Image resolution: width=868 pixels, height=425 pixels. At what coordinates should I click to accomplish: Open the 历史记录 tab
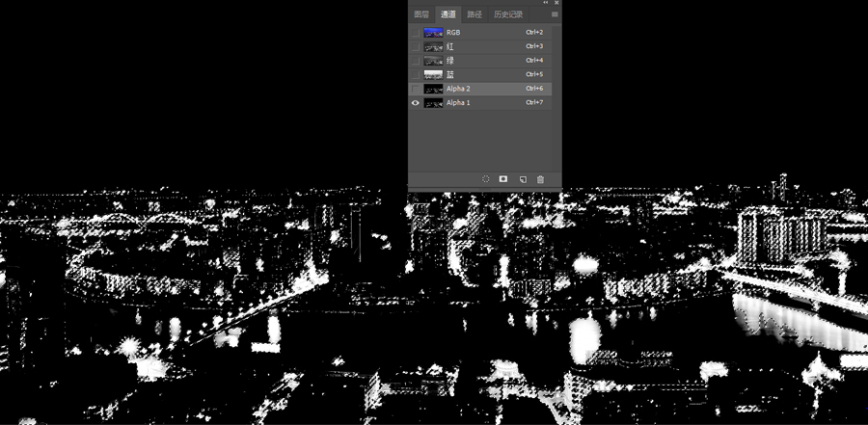[508, 14]
